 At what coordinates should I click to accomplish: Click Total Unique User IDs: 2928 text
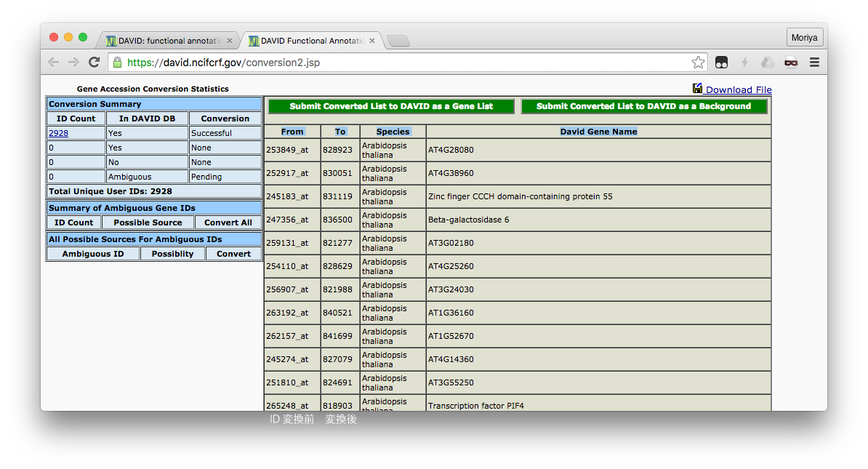click(x=110, y=191)
